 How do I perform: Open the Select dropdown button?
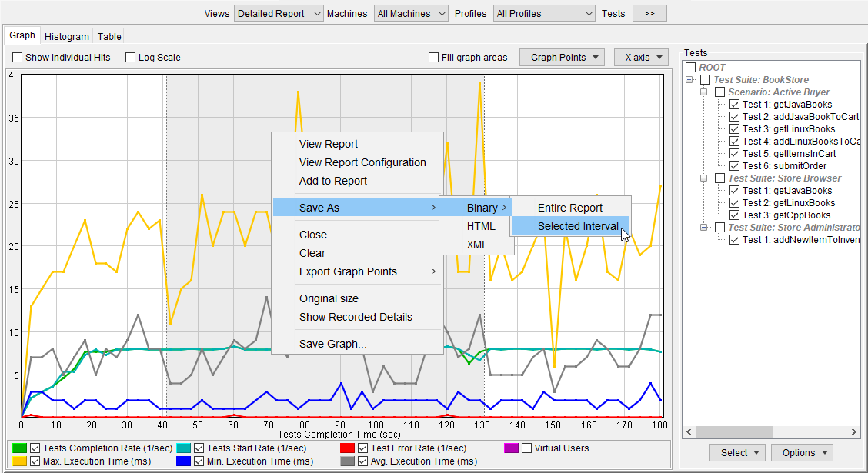pyautogui.click(x=738, y=452)
